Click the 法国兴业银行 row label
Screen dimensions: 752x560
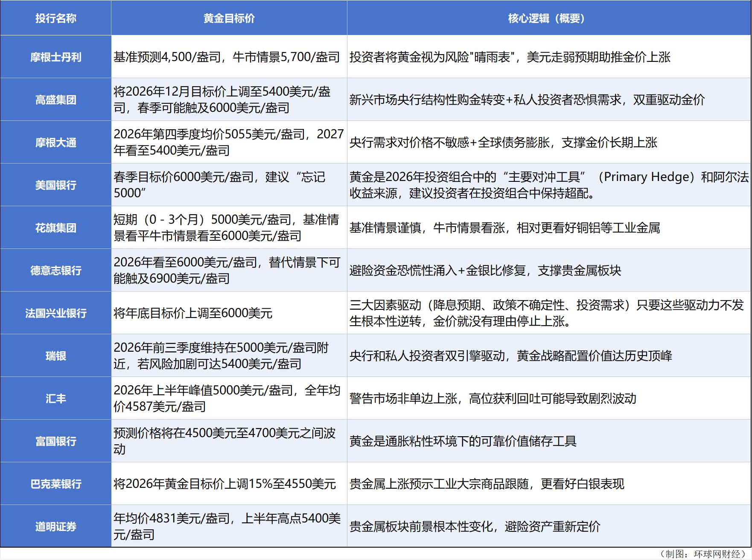coord(55,313)
